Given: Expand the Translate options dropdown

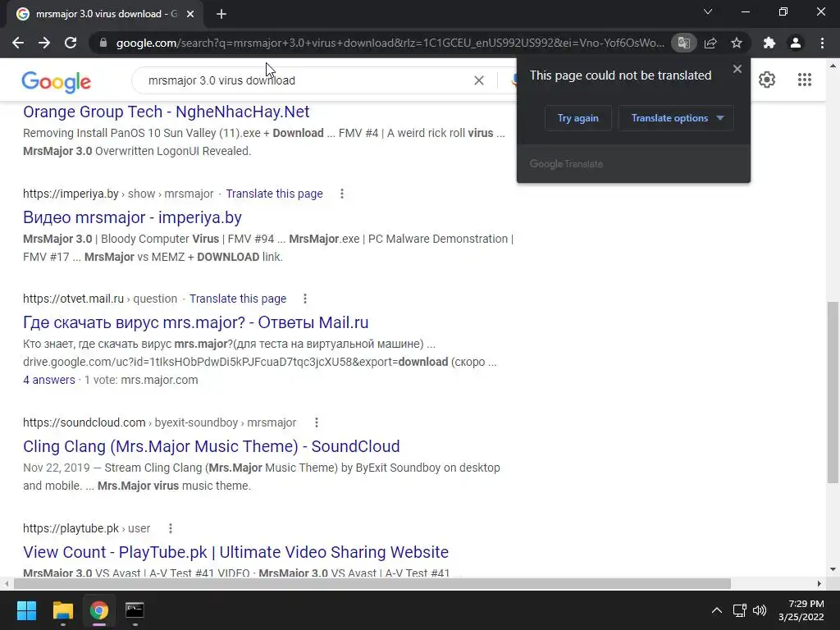Looking at the screenshot, I should pyautogui.click(x=676, y=118).
